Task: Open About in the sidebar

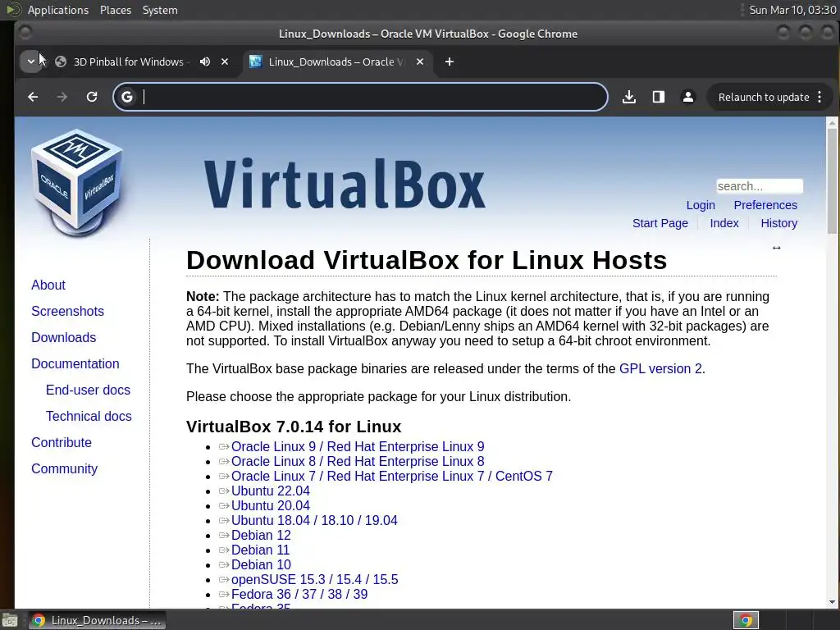Action: click(x=48, y=285)
